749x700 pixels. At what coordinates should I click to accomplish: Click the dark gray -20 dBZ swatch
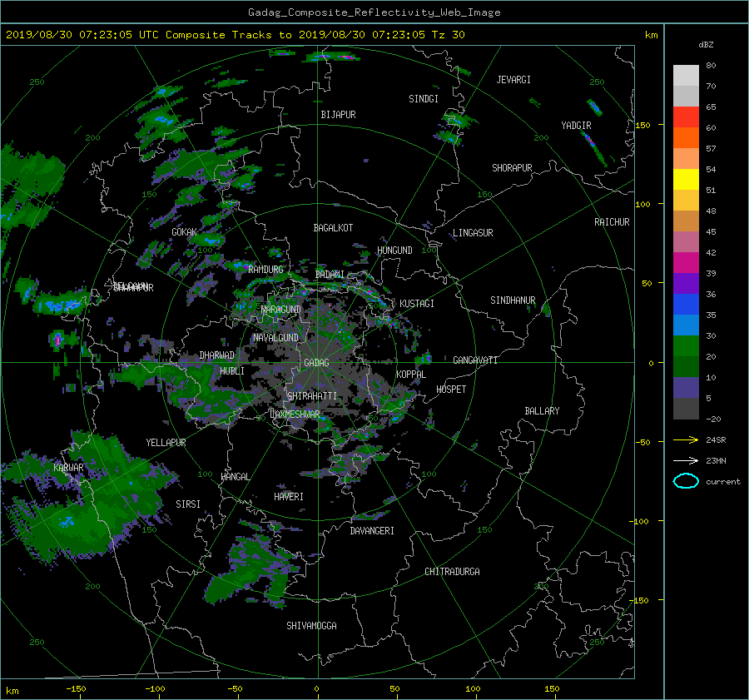coord(686,409)
